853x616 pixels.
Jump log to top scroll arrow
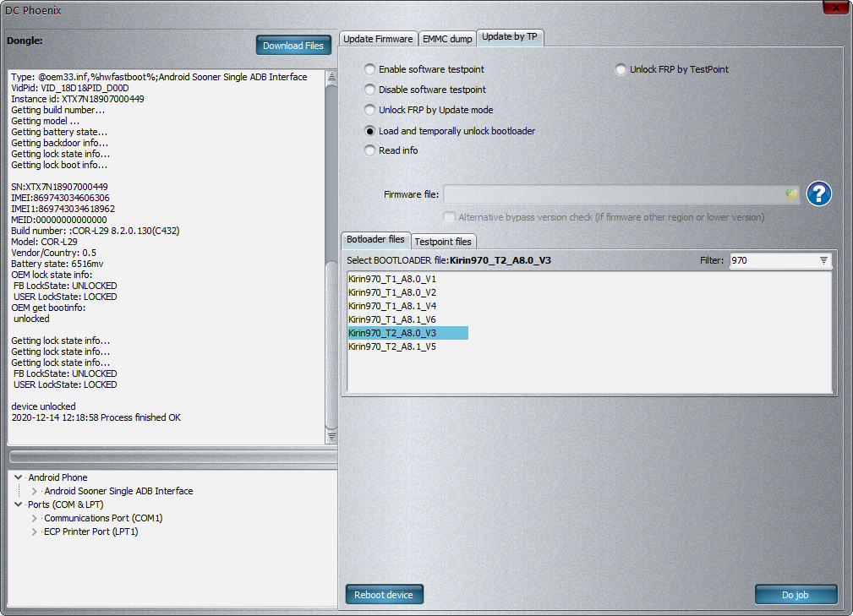pyautogui.click(x=331, y=77)
